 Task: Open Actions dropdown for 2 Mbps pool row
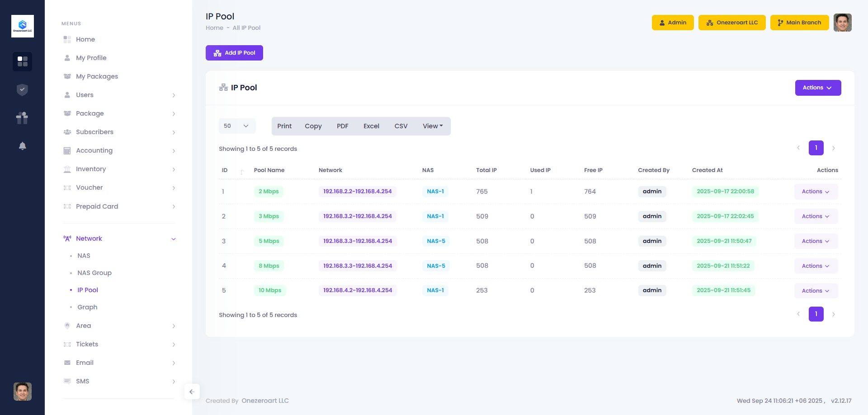click(x=816, y=191)
